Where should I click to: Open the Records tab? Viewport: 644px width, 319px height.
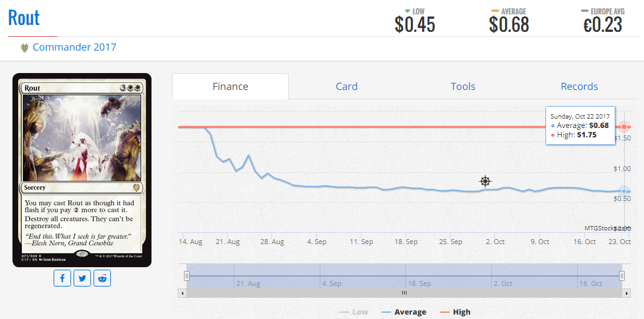click(579, 86)
